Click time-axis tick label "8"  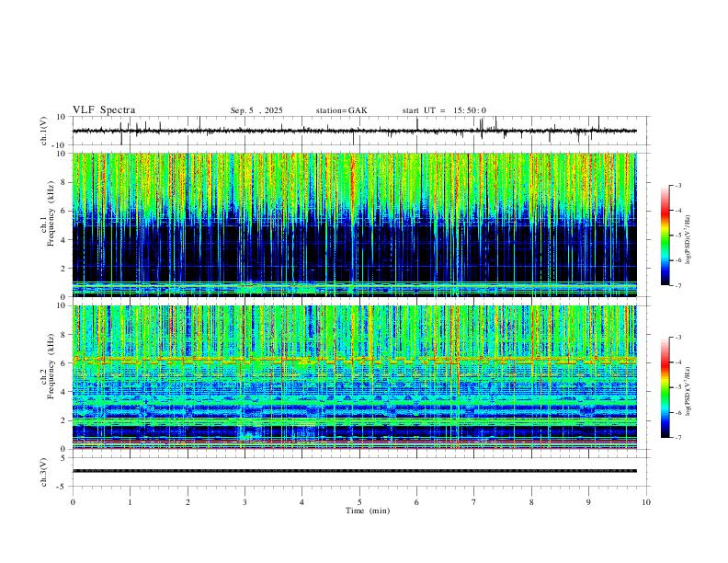[531, 502]
